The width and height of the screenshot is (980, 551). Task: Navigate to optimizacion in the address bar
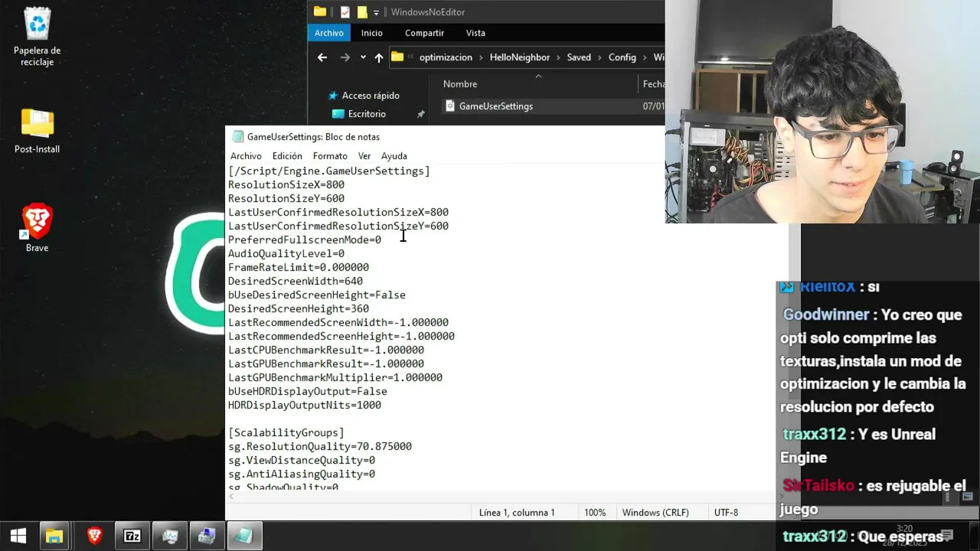(446, 57)
